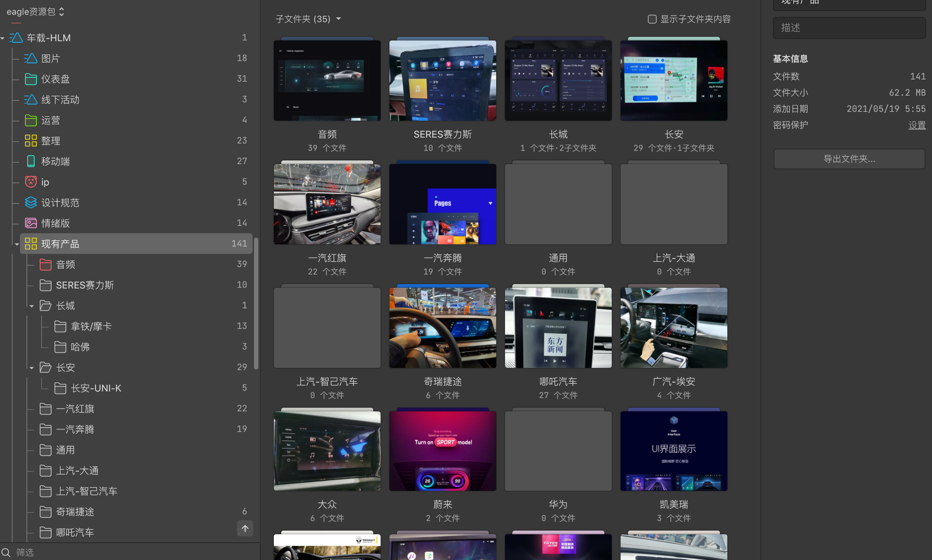Click the 描述 description field
932x560 pixels.
point(849,28)
